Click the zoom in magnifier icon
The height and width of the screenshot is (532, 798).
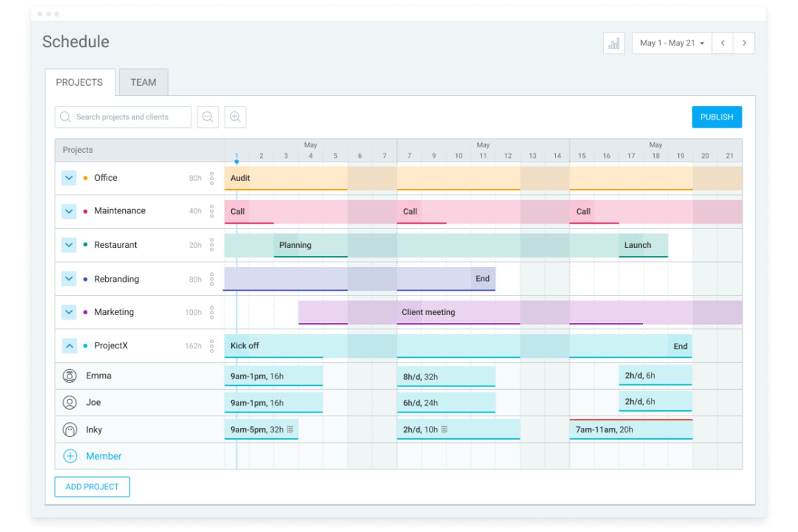[235, 117]
